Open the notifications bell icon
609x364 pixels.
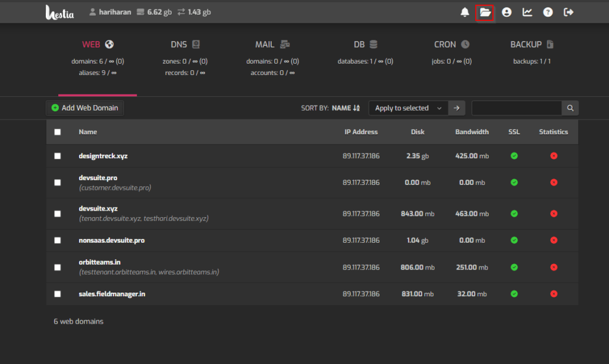tap(464, 12)
